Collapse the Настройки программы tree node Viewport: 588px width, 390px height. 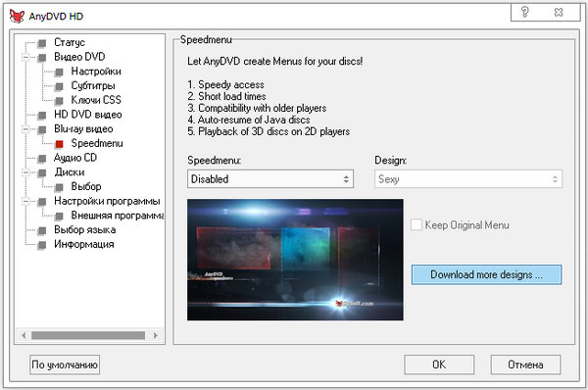(x=25, y=202)
